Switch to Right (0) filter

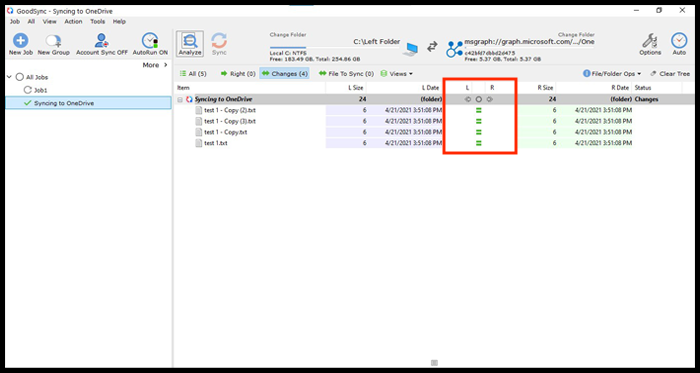238,74
